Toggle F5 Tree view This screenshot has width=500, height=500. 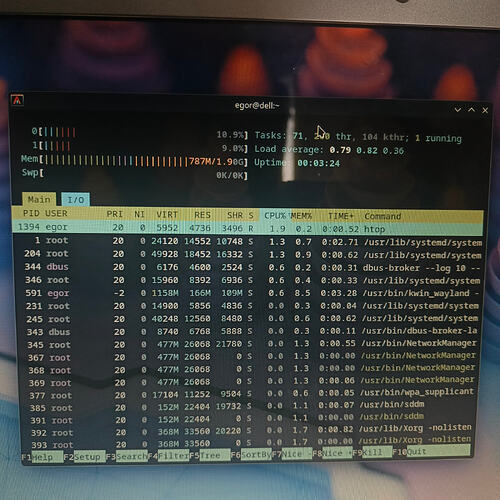point(210,455)
